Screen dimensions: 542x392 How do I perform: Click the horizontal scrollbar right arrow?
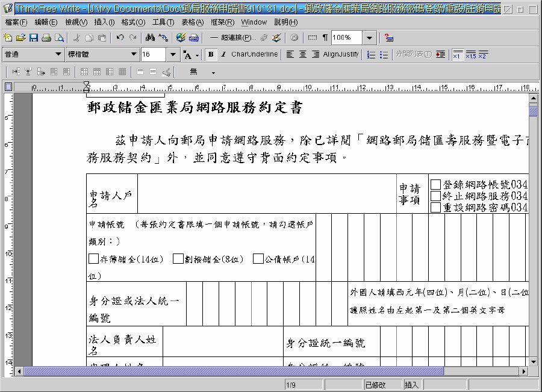point(525,372)
